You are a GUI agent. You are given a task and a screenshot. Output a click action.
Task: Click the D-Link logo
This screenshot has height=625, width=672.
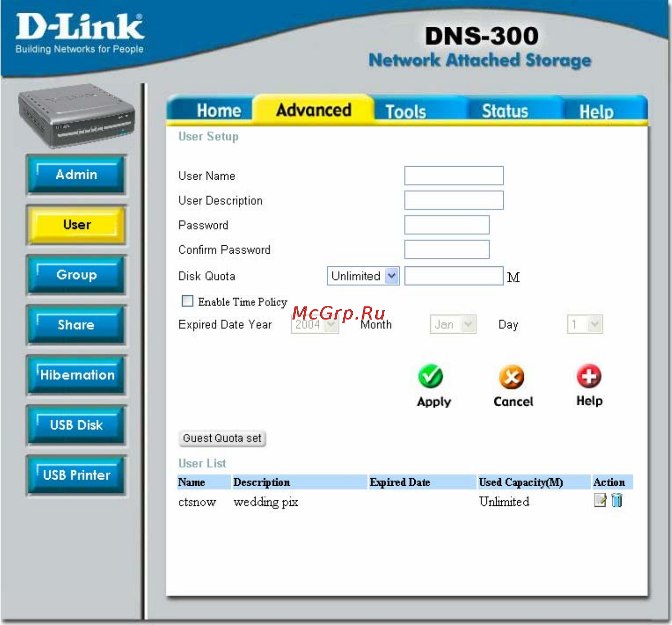pos(79,33)
